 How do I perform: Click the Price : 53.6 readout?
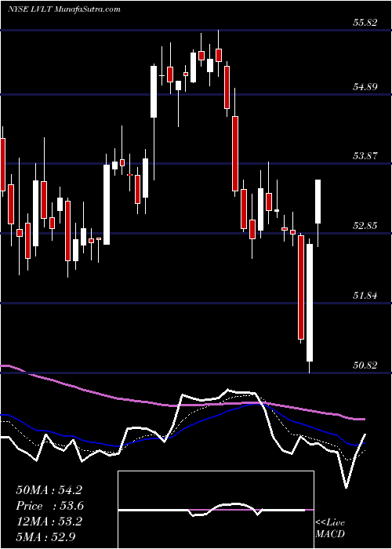click(49, 506)
